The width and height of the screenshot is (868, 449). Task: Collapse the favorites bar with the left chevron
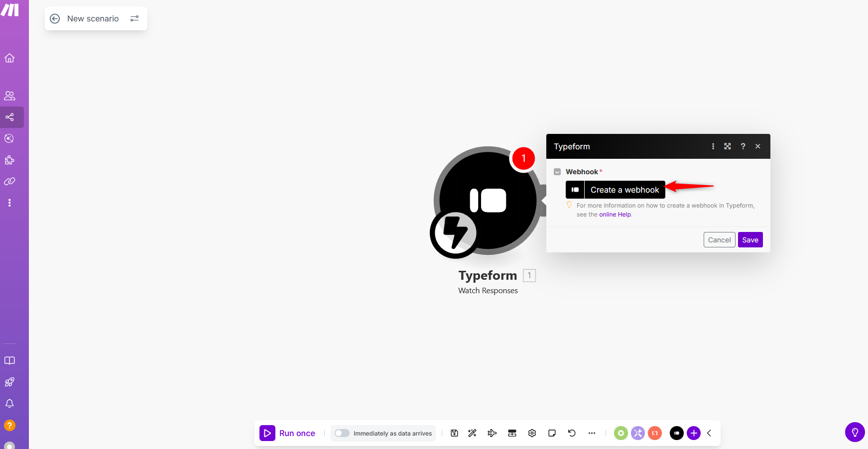coord(709,433)
